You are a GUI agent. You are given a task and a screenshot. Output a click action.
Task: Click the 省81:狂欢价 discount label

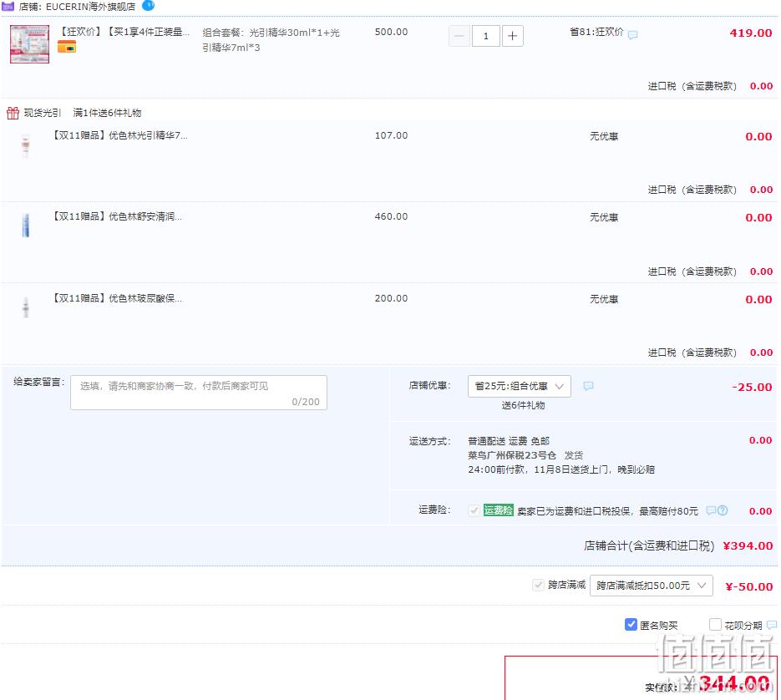tap(596, 32)
